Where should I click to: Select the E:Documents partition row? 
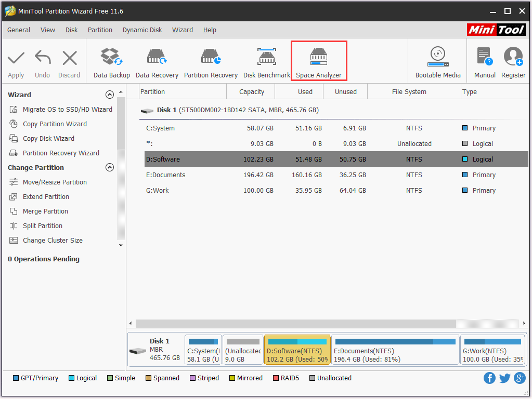click(x=336, y=175)
